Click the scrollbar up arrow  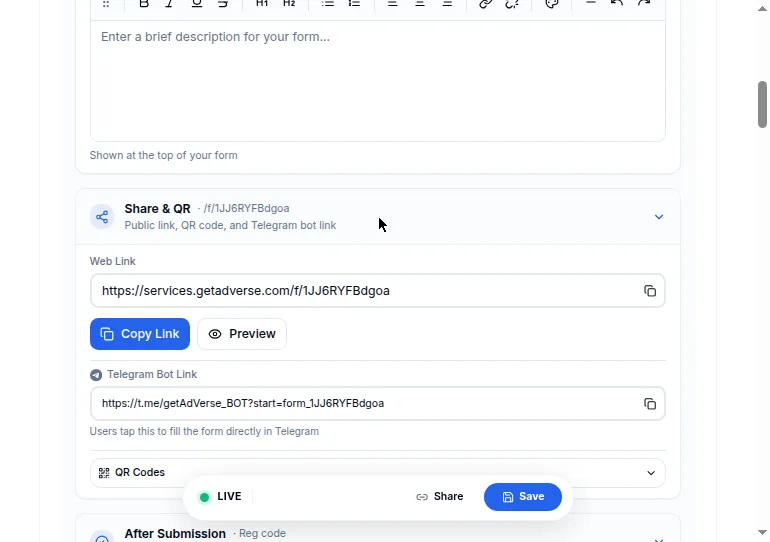coord(762,9)
